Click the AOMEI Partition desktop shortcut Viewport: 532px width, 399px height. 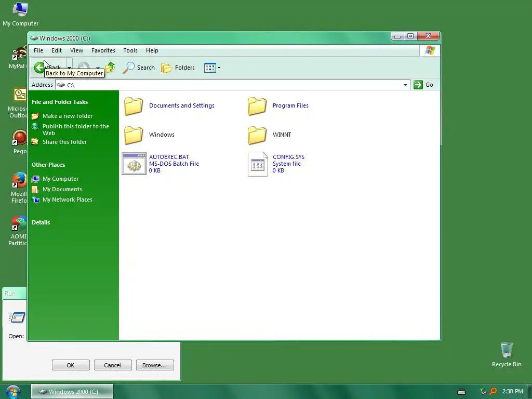coord(18,231)
